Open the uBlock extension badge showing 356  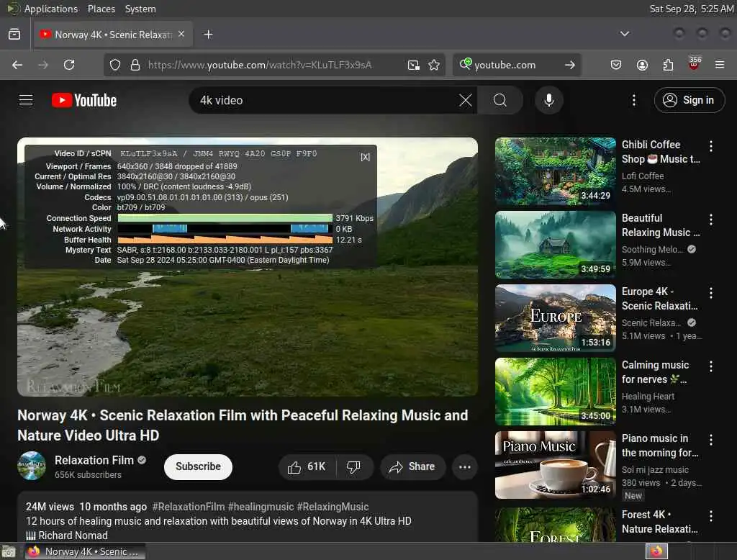(x=695, y=63)
